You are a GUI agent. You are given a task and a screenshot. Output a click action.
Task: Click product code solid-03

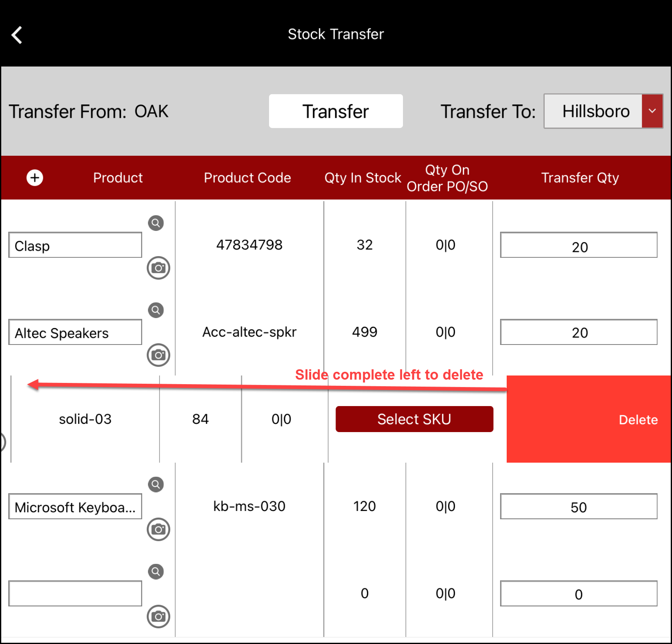(85, 419)
